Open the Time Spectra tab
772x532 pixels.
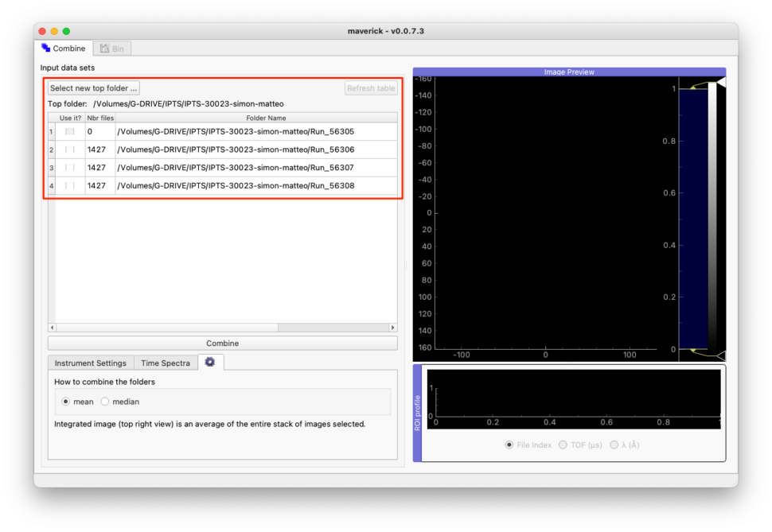coord(166,363)
